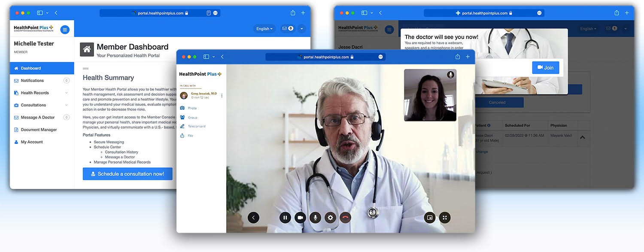Viewport: 644px width, 252px height.
Task: Open mail icon with 1 badge
Action: (x=612, y=28)
